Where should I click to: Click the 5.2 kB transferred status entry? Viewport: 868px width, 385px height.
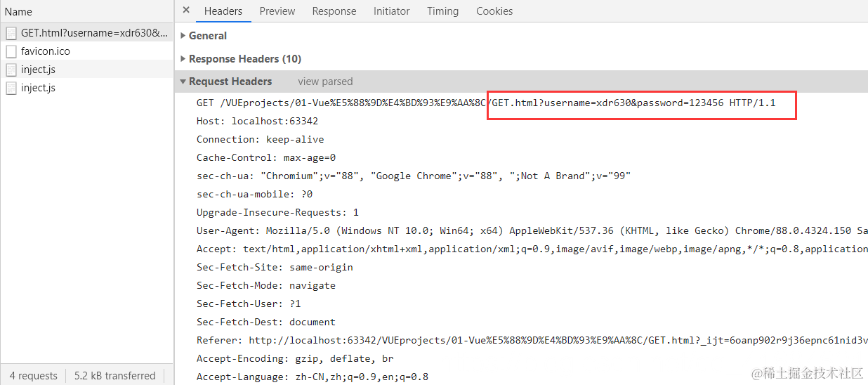point(115,376)
